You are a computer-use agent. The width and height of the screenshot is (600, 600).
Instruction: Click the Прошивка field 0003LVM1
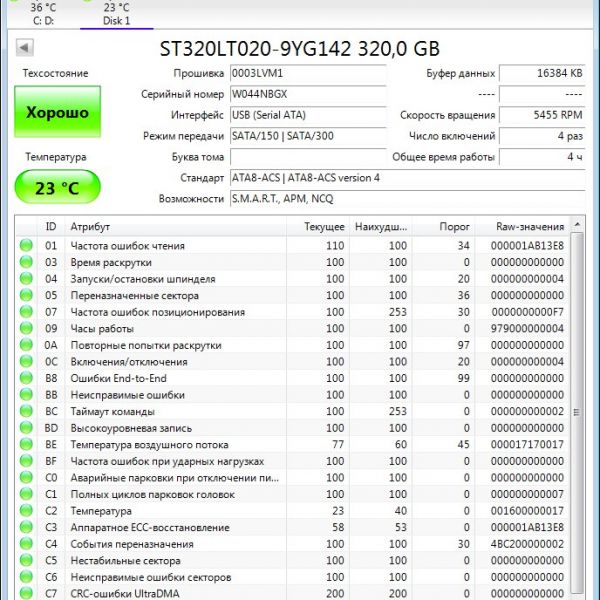pos(308,73)
